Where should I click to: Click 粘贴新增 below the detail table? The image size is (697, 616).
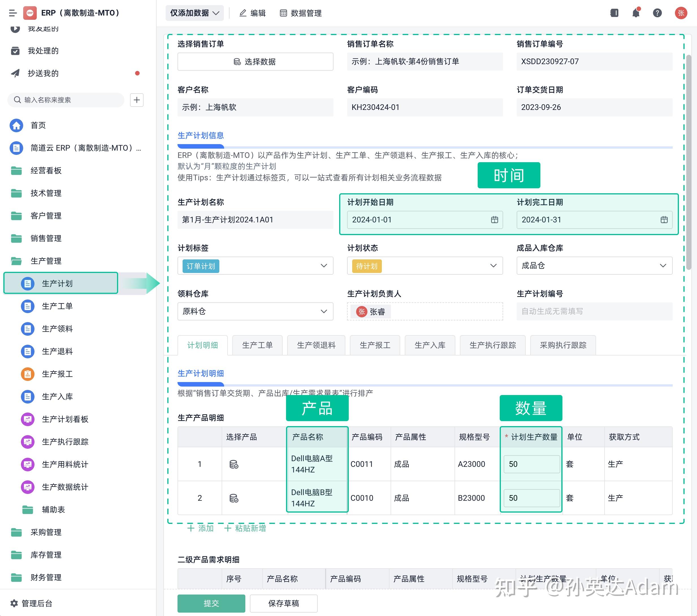245,528
